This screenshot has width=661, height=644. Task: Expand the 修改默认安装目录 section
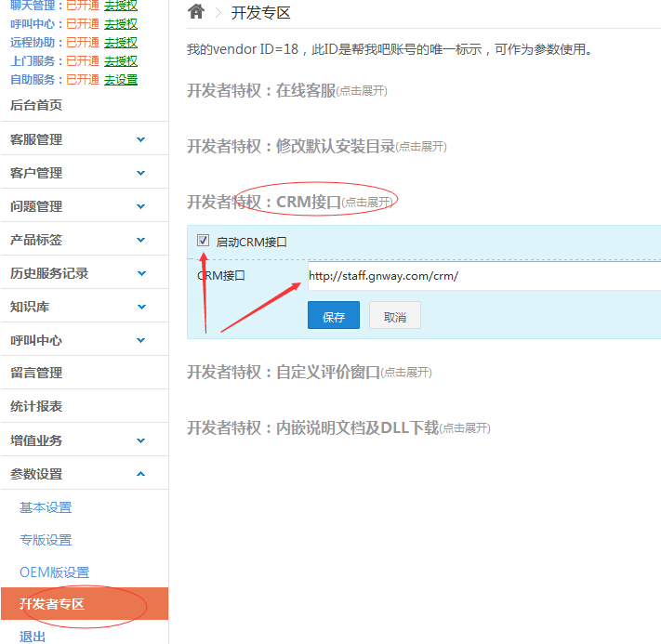316,146
